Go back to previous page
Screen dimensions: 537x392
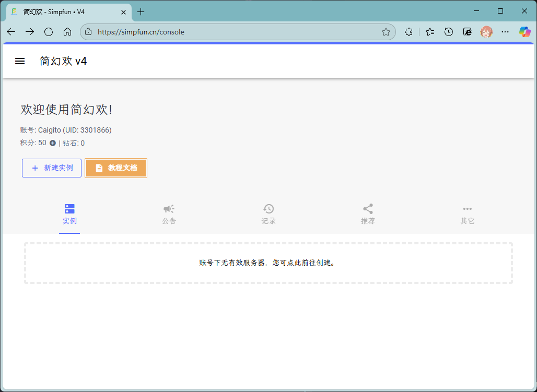(x=11, y=32)
